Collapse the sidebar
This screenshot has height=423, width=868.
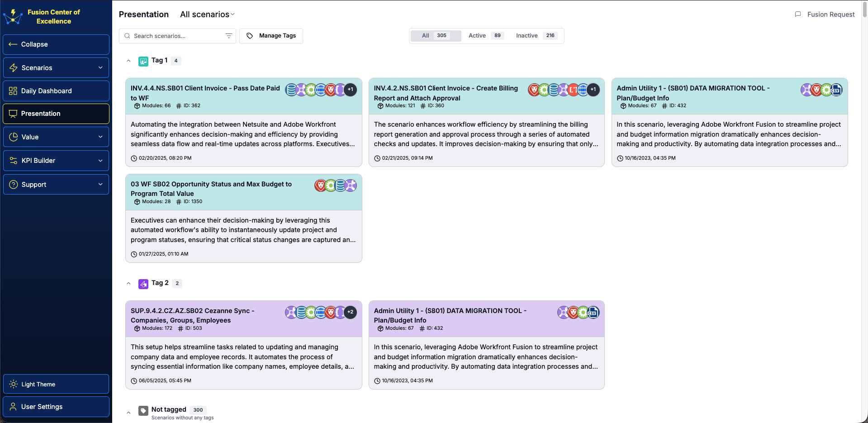pyautogui.click(x=56, y=44)
